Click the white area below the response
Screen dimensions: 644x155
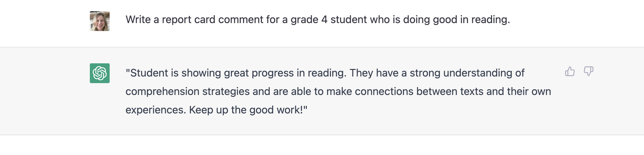point(322,145)
